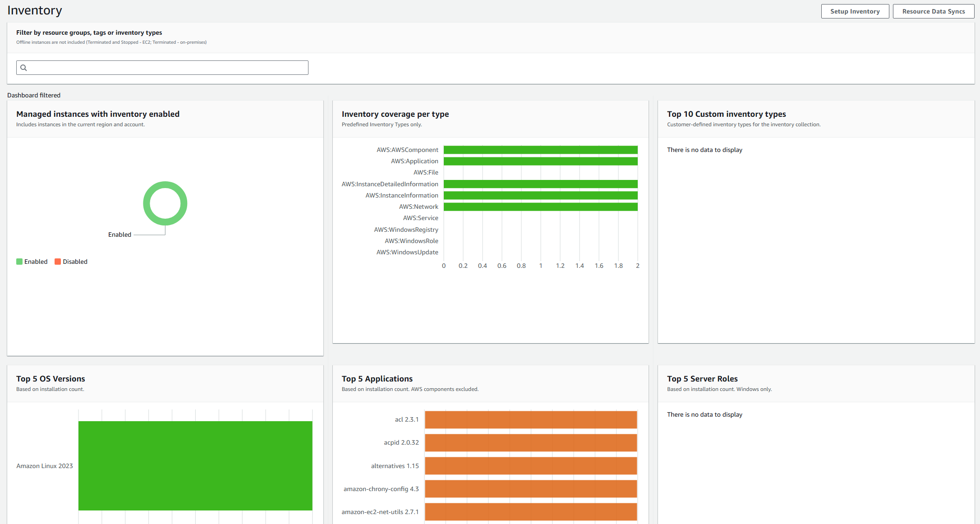Toggle the Disabled legend orange swatch

(58, 262)
